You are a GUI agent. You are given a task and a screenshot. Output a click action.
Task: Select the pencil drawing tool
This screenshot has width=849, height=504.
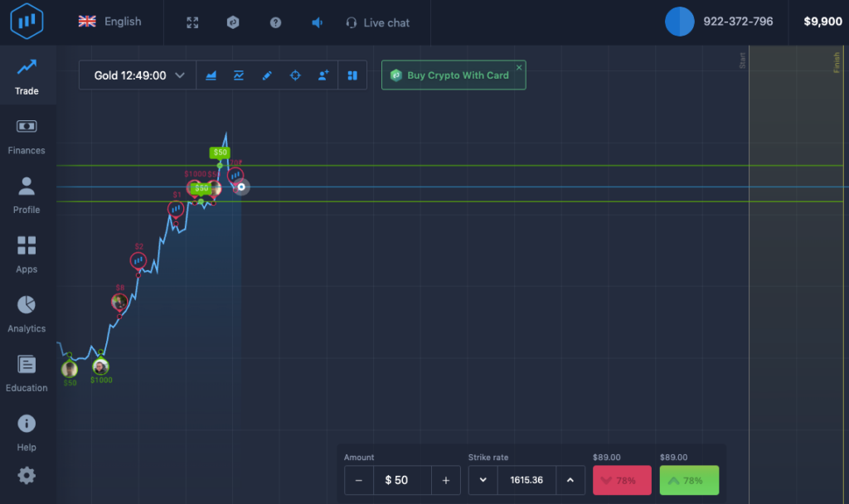click(267, 75)
